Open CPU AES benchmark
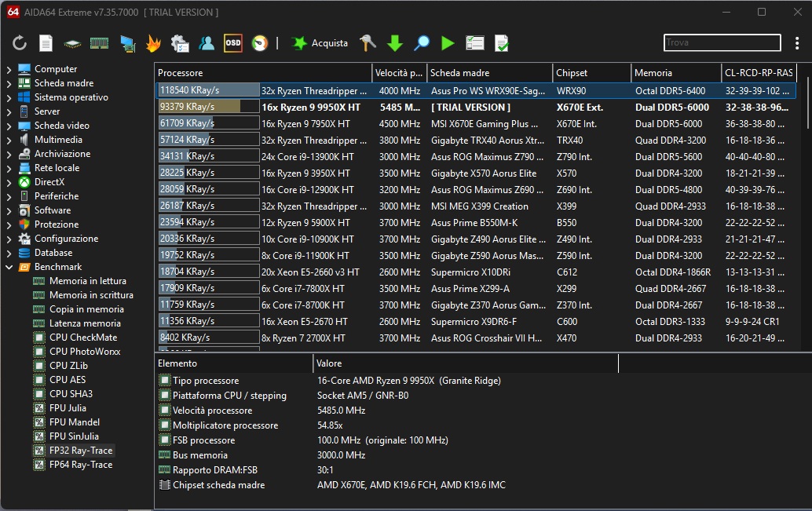Screen dimensions: 812x511 click(68, 379)
